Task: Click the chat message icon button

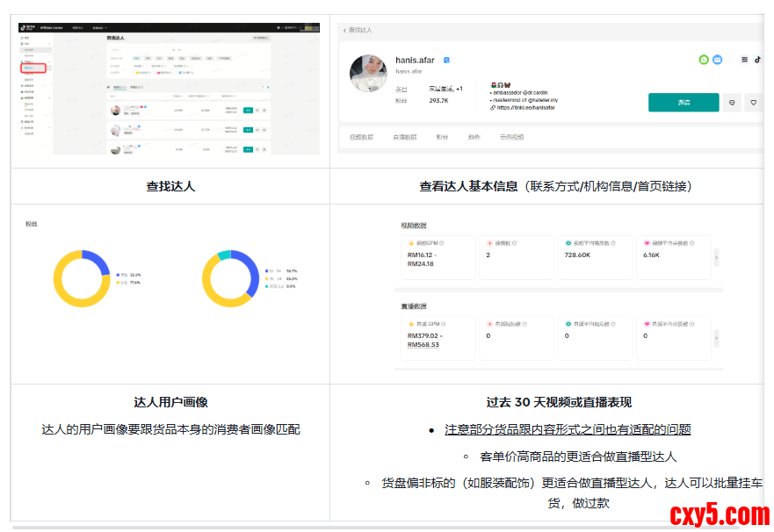Action: pos(732,103)
